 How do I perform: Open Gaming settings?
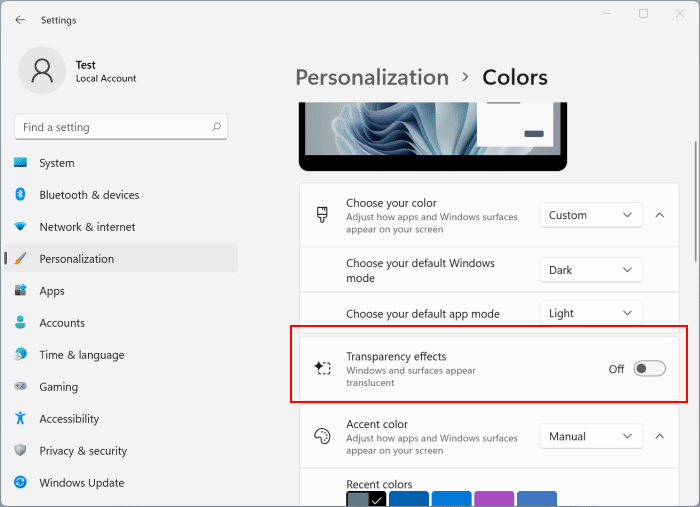pyautogui.click(x=121, y=386)
